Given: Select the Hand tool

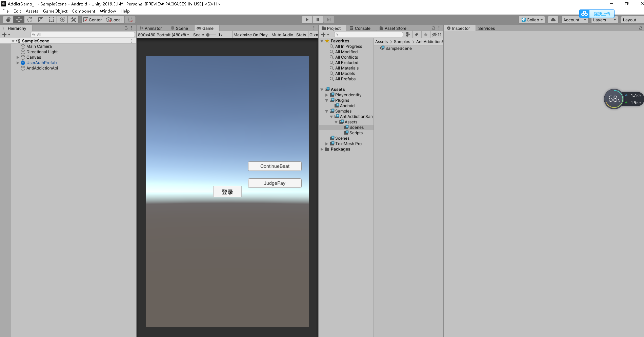Looking at the screenshot, I should point(8,20).
